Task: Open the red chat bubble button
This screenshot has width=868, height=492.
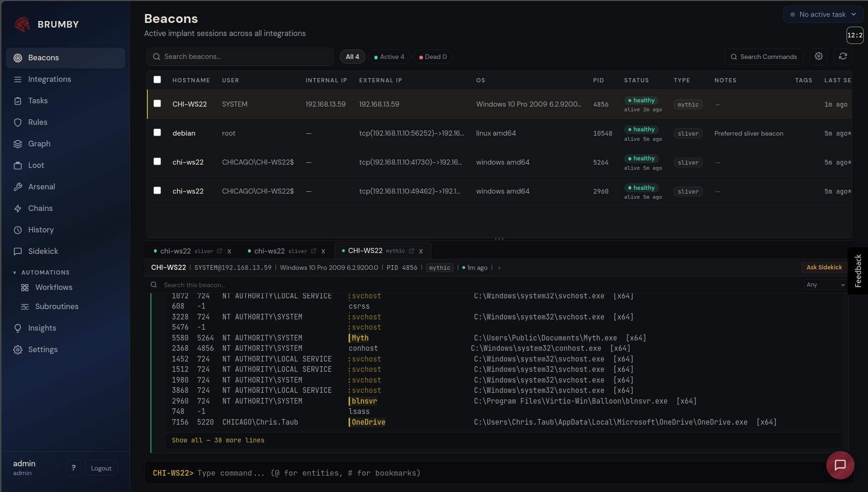Action: tap(840, 465)
